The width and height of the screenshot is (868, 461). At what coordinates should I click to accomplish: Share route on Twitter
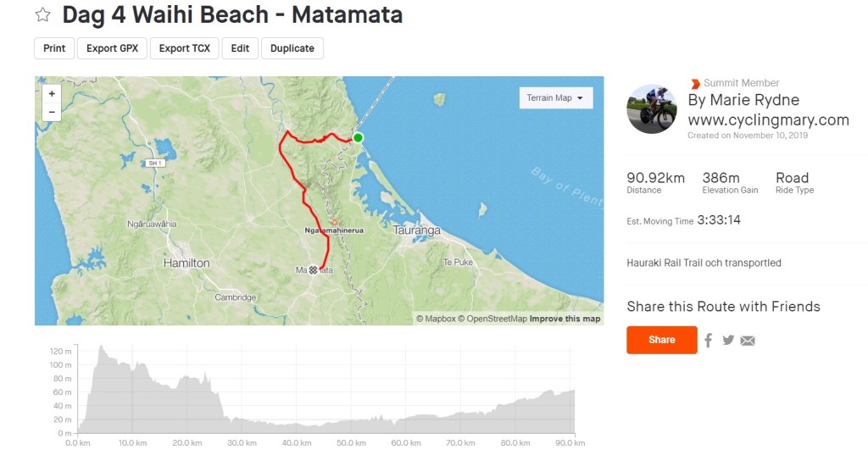click(x=728, y=341)
